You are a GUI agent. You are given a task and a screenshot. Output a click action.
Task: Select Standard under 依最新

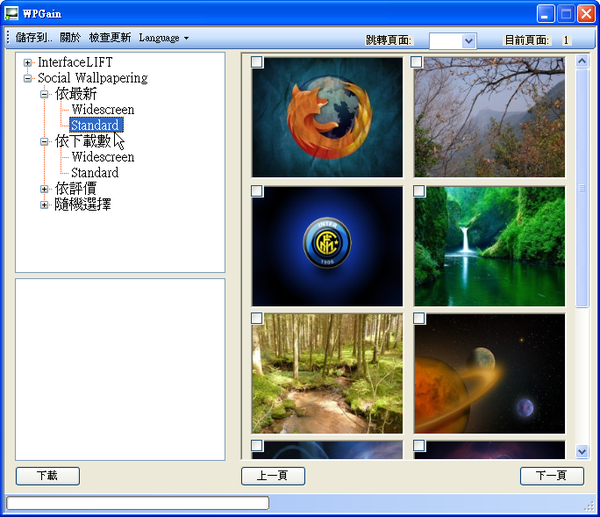pyautogui.click(x=96, y=125)
